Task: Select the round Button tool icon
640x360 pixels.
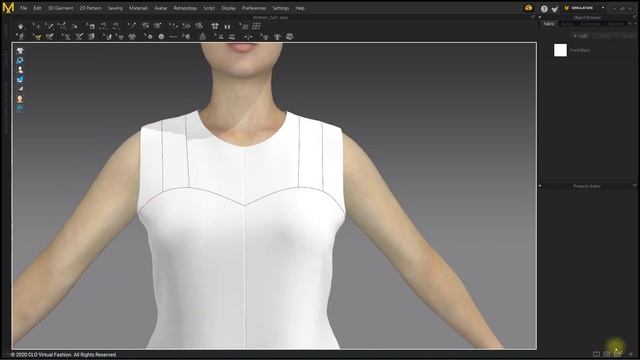Action: click(x=161, y=37)
